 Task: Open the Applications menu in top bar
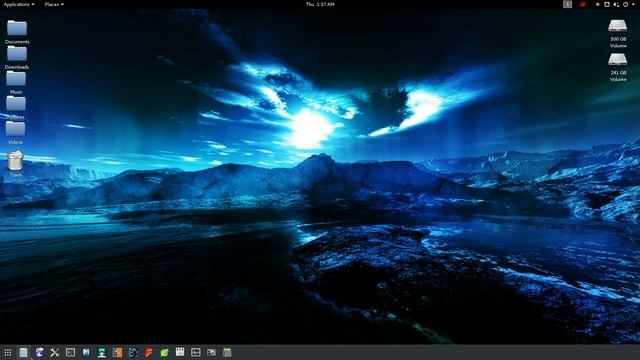pos(19,4)
